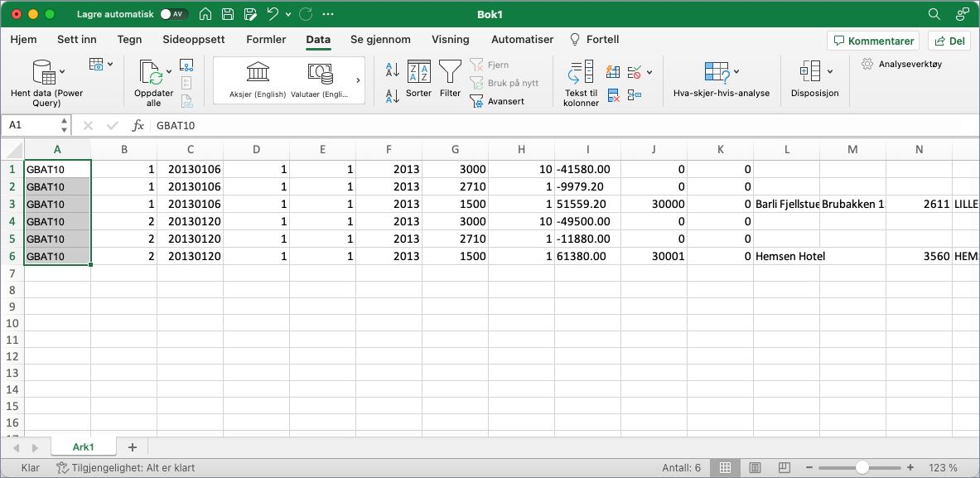Expand Hva-skjer-hvis-analyse dropdown arrow
Image resolution: width=980 pixels, height=478 pixels.
[736, 71]
